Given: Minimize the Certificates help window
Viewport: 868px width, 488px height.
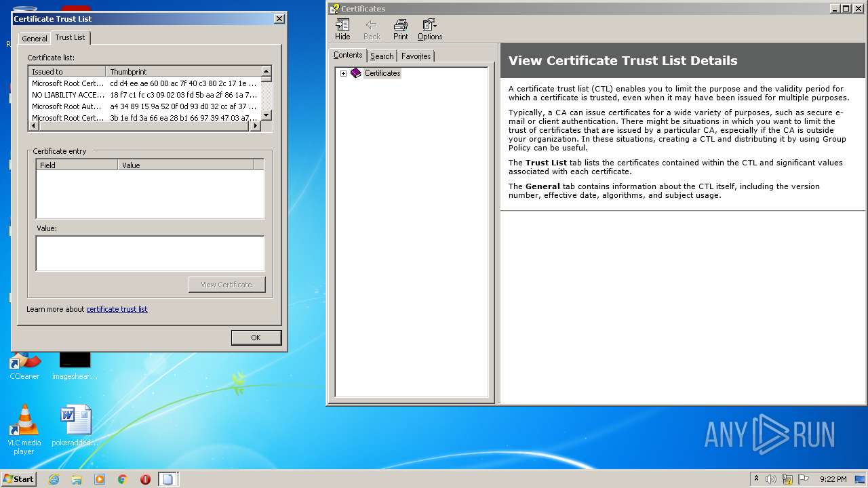Looking at the screenshot, I should tap(835, 9).
